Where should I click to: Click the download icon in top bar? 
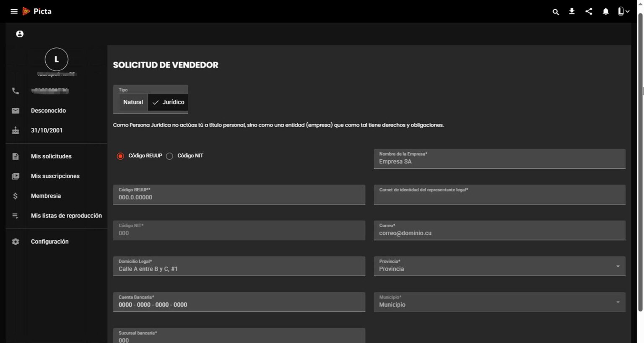point(572,11)
